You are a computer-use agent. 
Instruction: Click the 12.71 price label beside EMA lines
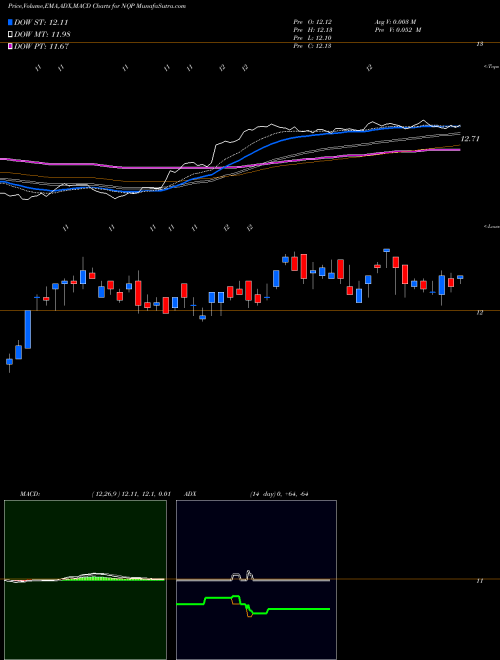click(470, 138)
